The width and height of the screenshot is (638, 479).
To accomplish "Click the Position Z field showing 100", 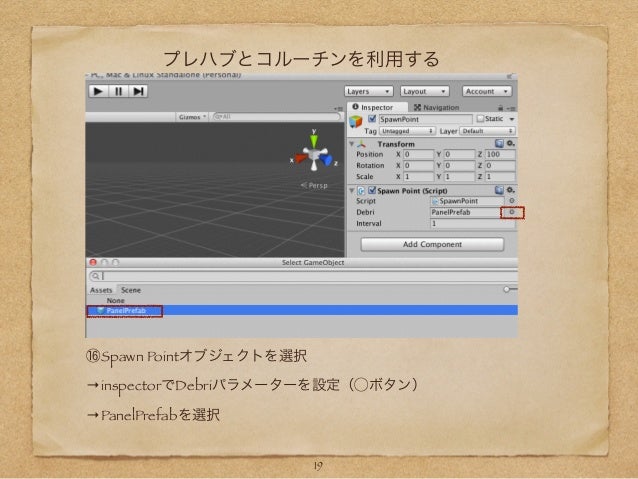I will (x=500, y=155).
